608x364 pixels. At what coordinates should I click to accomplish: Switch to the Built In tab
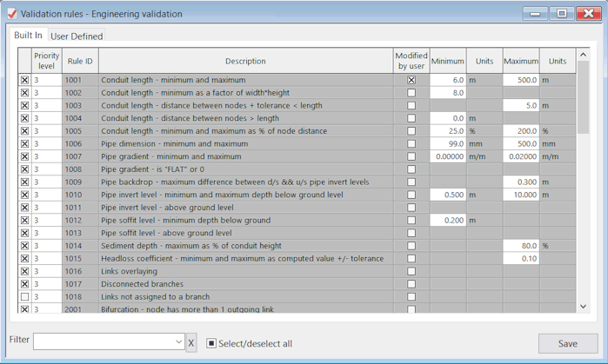[29, 36]
